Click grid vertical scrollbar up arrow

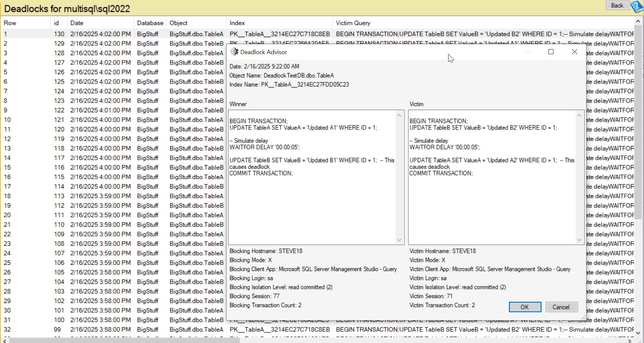click(x=638, y=21)
